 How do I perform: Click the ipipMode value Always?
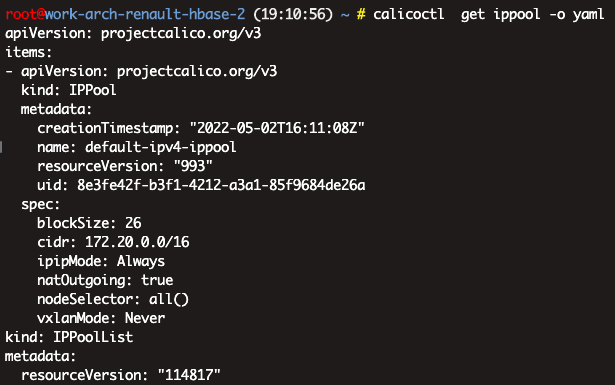[x=141, y=261]
